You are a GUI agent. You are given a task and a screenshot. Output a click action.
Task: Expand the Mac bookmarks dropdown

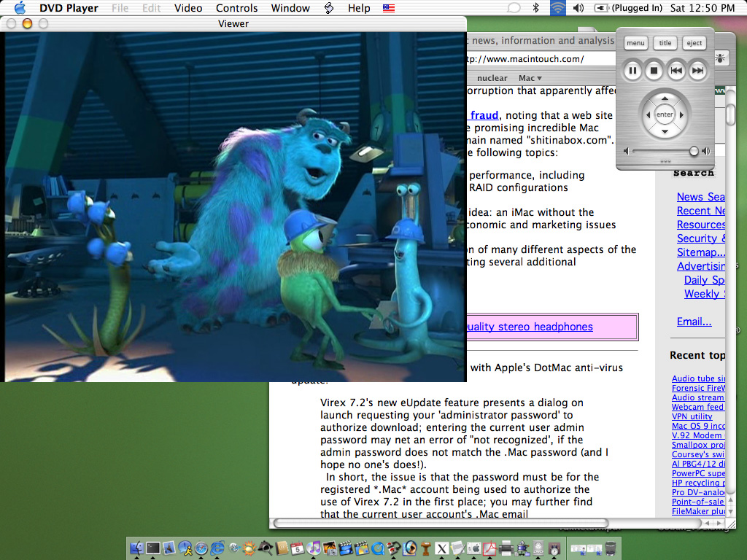coord(530,78)
